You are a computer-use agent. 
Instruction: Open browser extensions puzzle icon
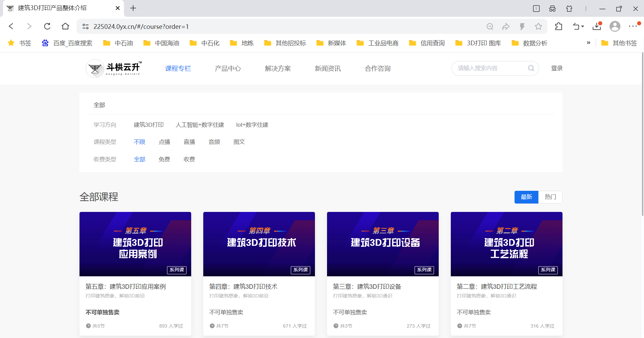(558, 26)
